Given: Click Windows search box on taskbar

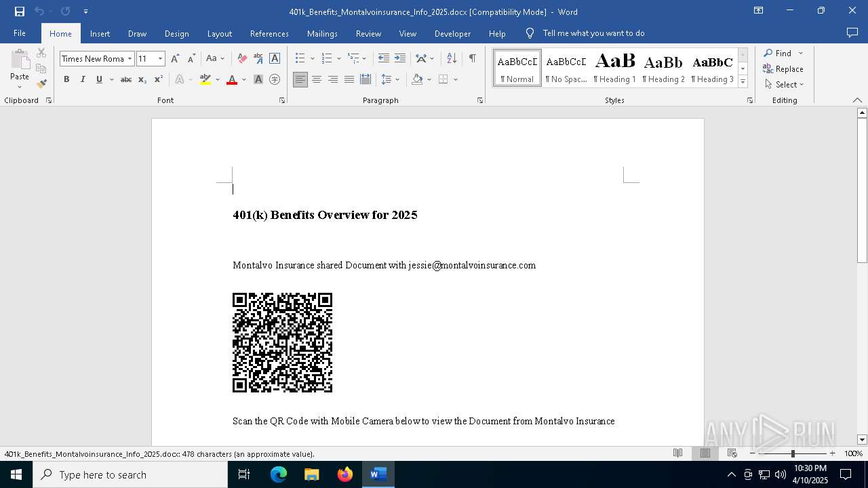Looking at the screenshot, I should [x=130, y=474].
